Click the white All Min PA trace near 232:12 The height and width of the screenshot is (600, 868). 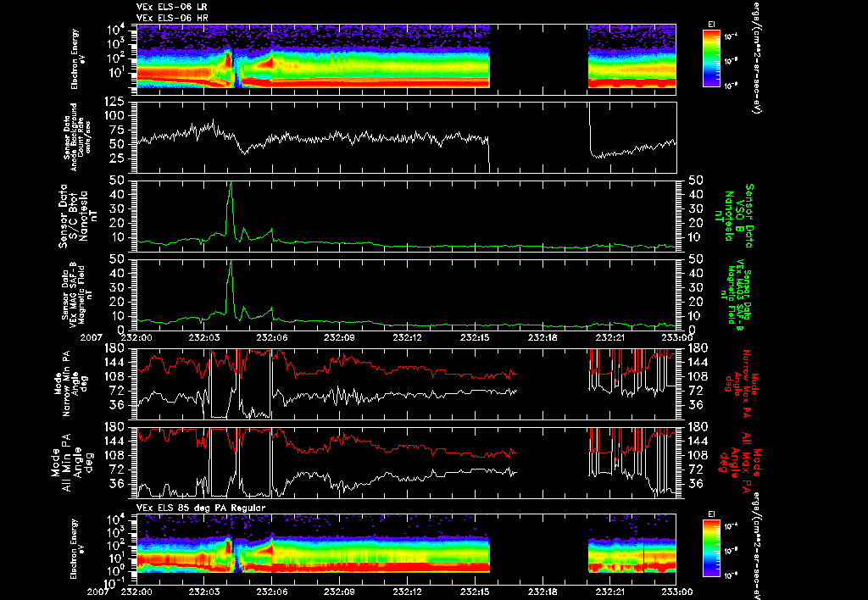tap(408, 478)
